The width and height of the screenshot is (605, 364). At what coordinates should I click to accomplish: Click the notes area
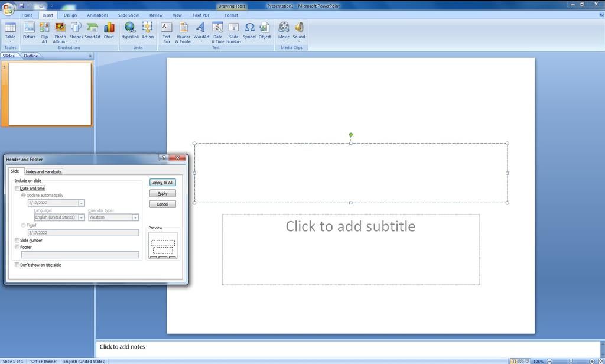348,349
